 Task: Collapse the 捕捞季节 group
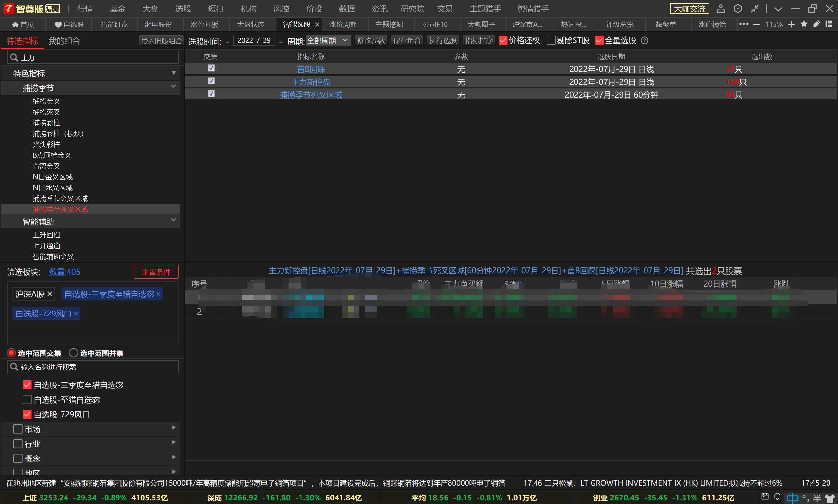pyautogui.click(x=173, y=87)
